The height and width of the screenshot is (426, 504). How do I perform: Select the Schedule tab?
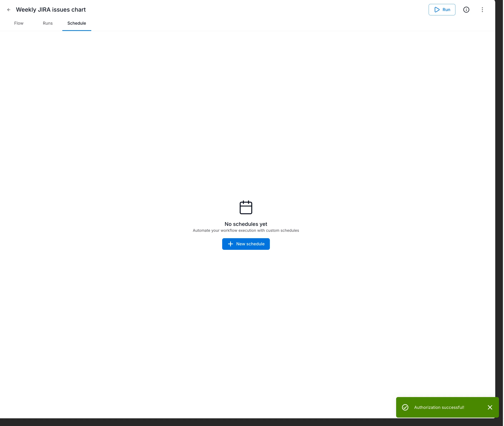pyautogui.click(x=76, y=23)
